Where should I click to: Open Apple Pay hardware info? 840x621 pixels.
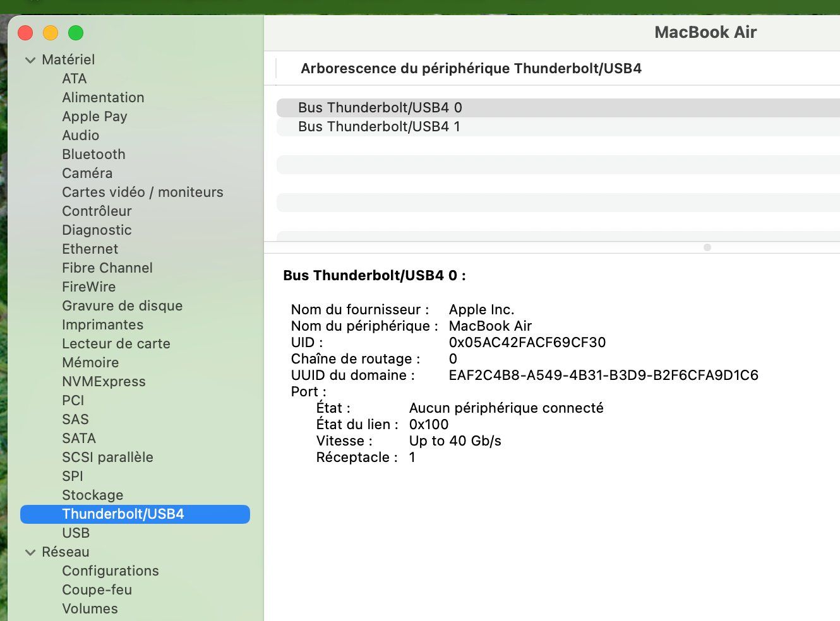[x=95, y=117]
